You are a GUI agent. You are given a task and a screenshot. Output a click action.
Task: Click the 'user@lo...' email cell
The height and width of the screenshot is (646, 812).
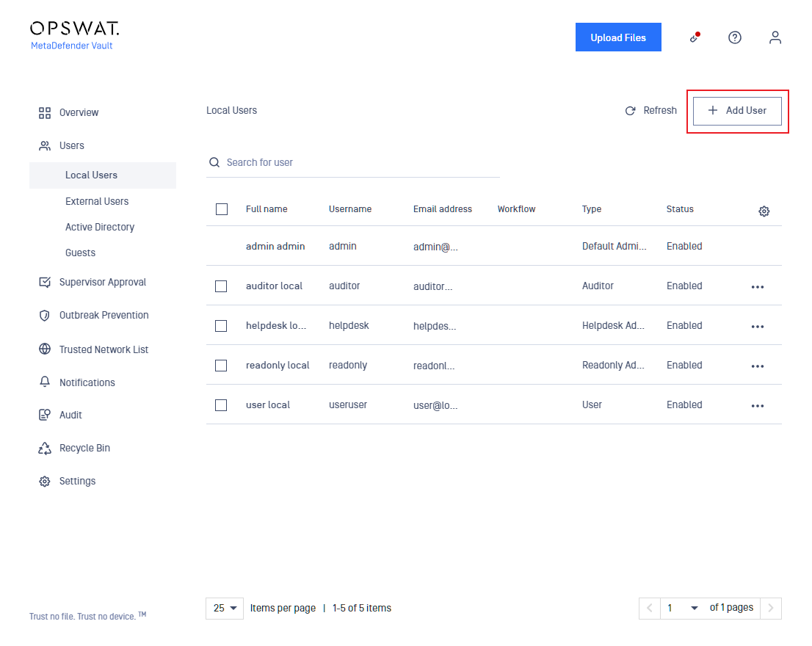[435, 405]
